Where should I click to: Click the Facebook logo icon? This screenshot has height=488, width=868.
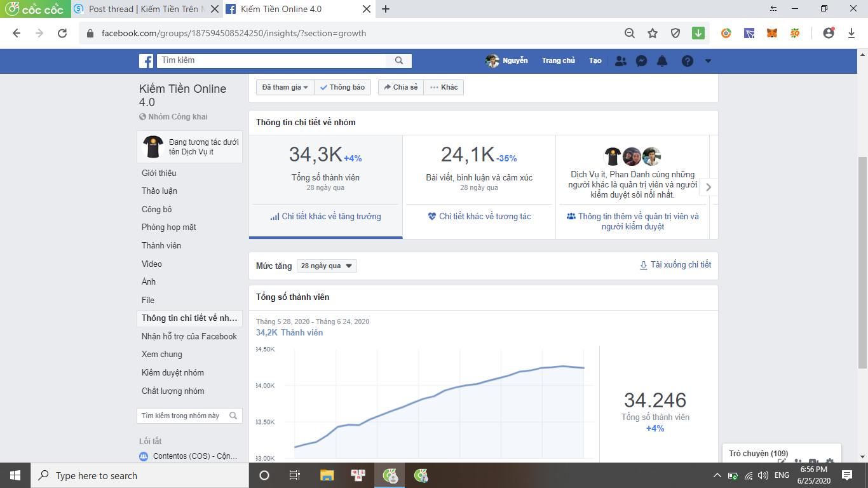coord(146,61)
